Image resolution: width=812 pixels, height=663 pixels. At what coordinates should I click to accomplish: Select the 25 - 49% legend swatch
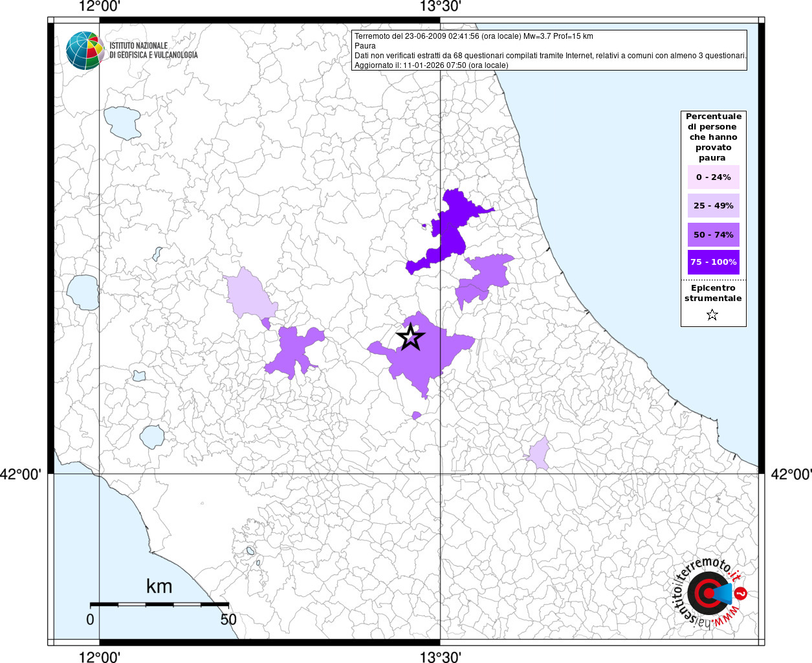(713, 206)
